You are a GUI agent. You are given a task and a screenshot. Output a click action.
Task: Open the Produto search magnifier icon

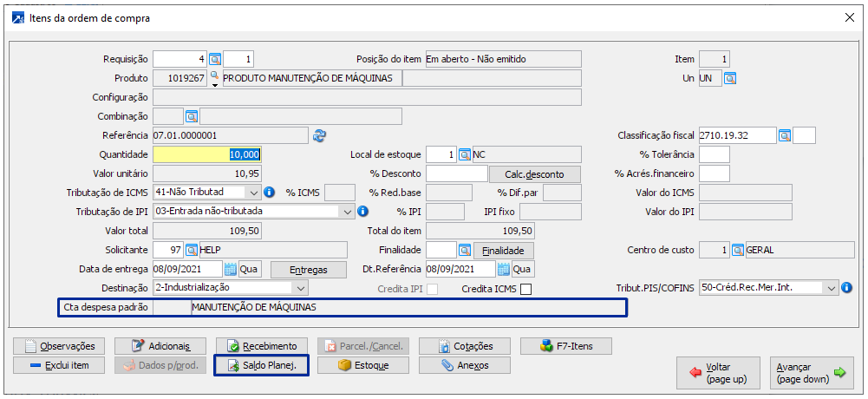click(x=215, y=75)
